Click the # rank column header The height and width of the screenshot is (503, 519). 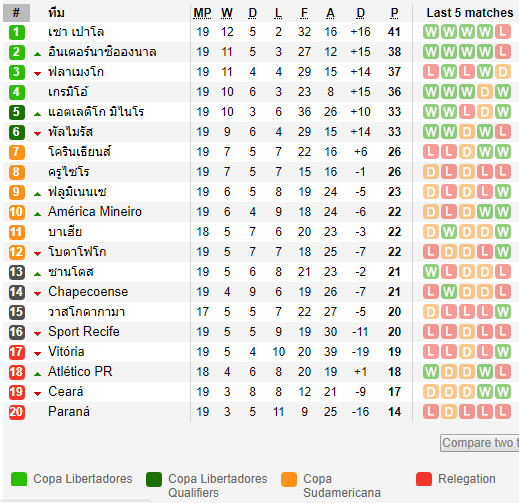(16, 13)
